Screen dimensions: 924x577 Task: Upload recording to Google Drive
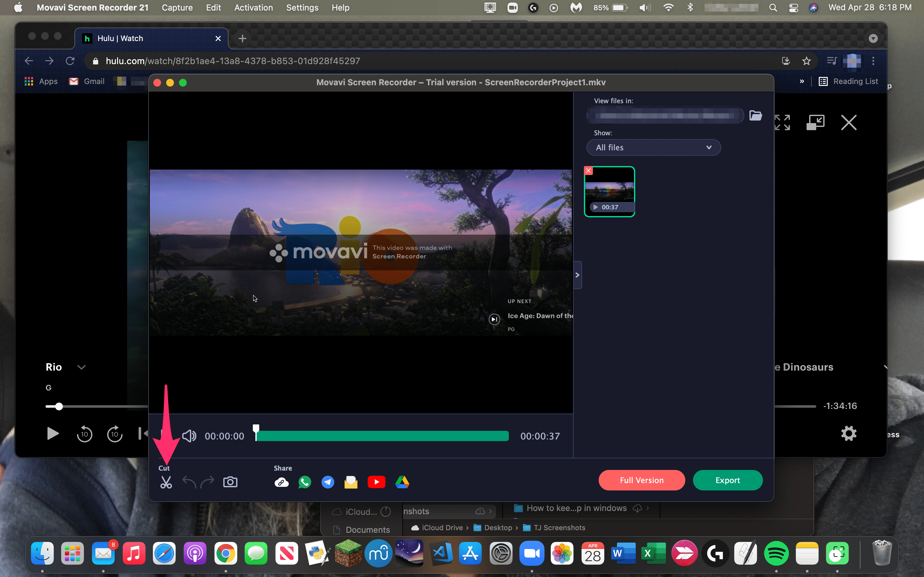pos(402,482)
